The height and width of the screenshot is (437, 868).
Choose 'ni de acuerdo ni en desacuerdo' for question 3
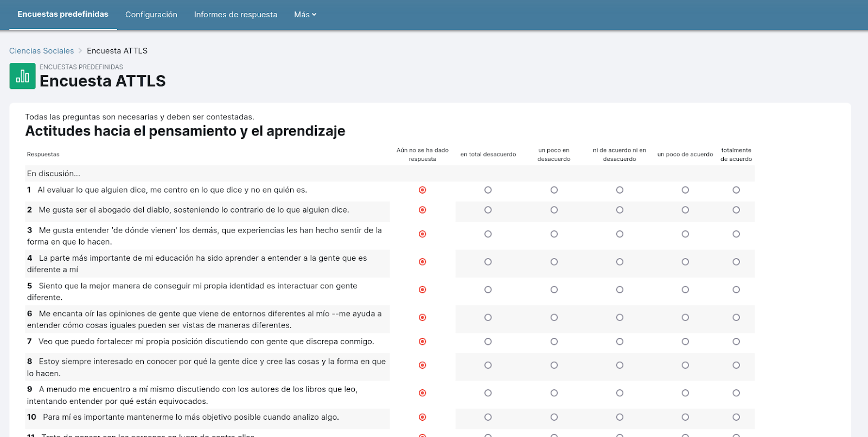coord(620,234)
